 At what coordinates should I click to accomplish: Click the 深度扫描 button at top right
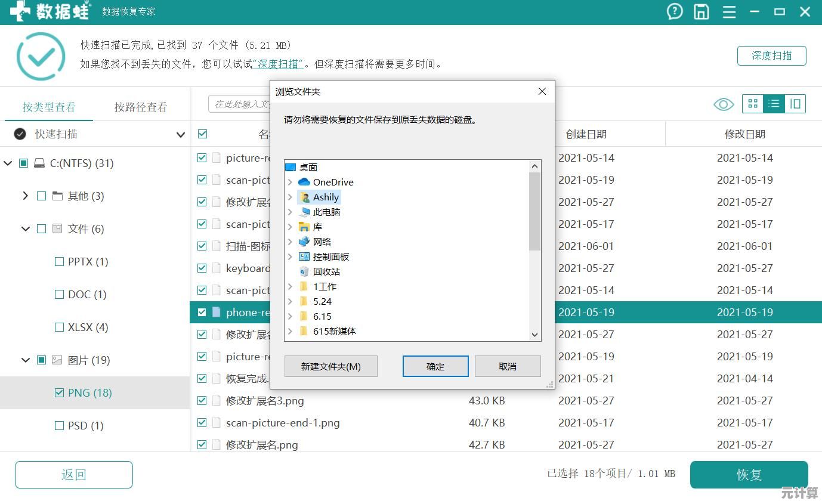click(771, 55)
